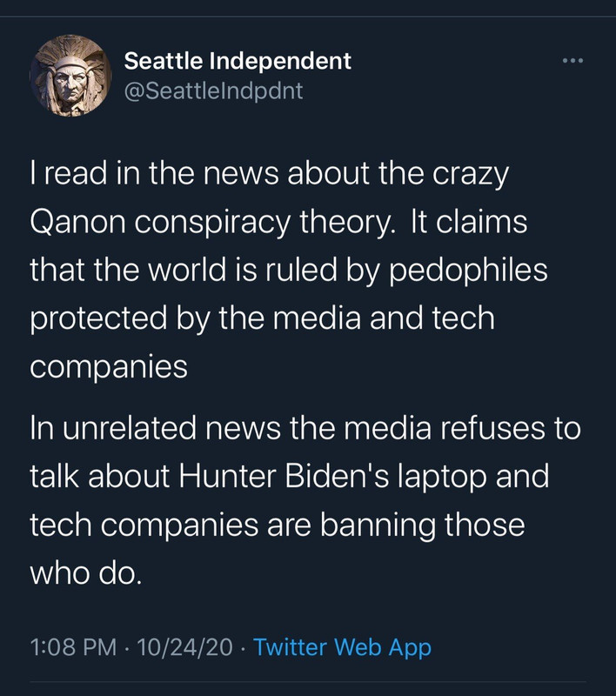Click "It claims" in the first paragraph

(x=470, y=222)
